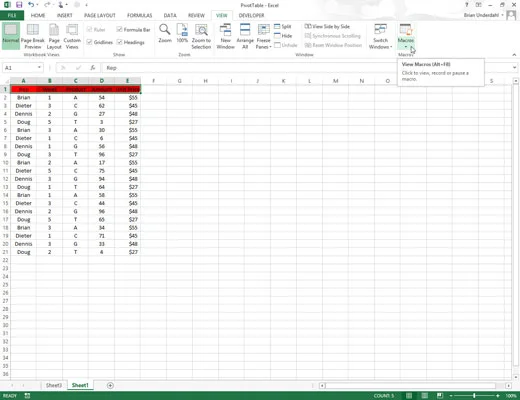The height and width of the screenshot is (400, 520).
Task: Click View Side by Side
Action: tap(327, 26)
